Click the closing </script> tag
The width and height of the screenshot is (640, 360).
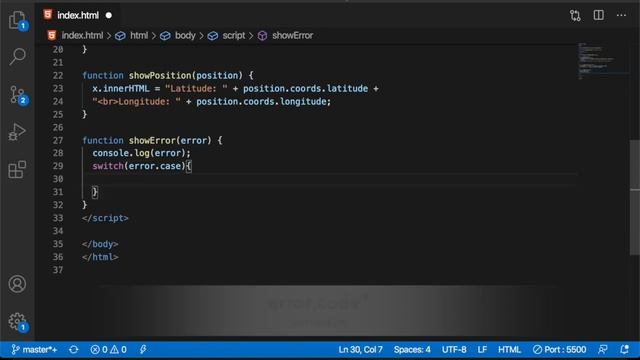coord(105,218)
